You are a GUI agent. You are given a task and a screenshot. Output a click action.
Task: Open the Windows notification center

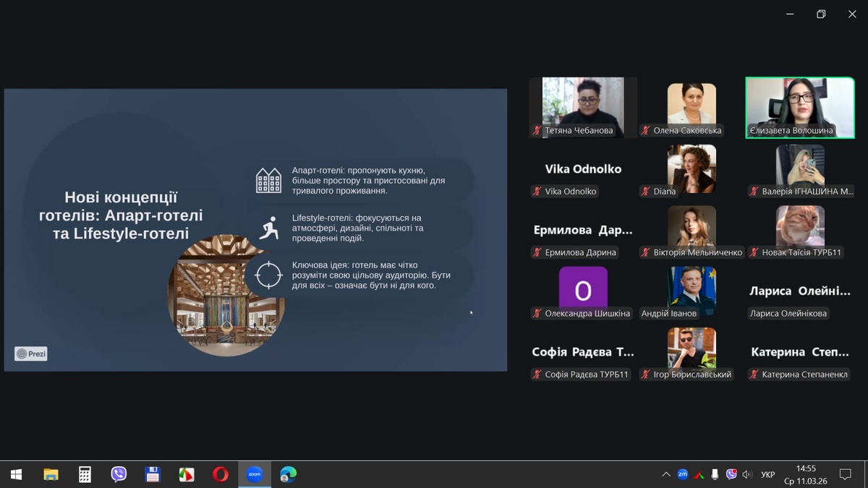click(845, 474)
